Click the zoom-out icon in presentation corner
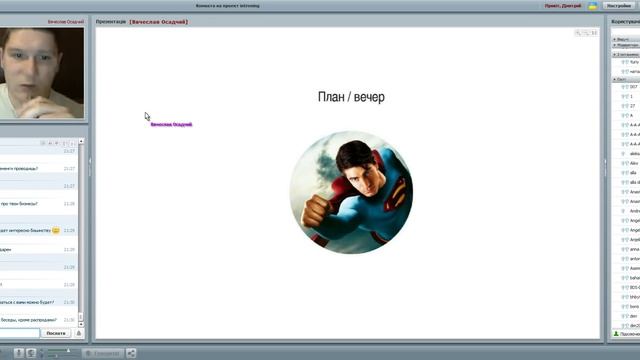This screenshot has height=360, width=640. pos(586,33)
